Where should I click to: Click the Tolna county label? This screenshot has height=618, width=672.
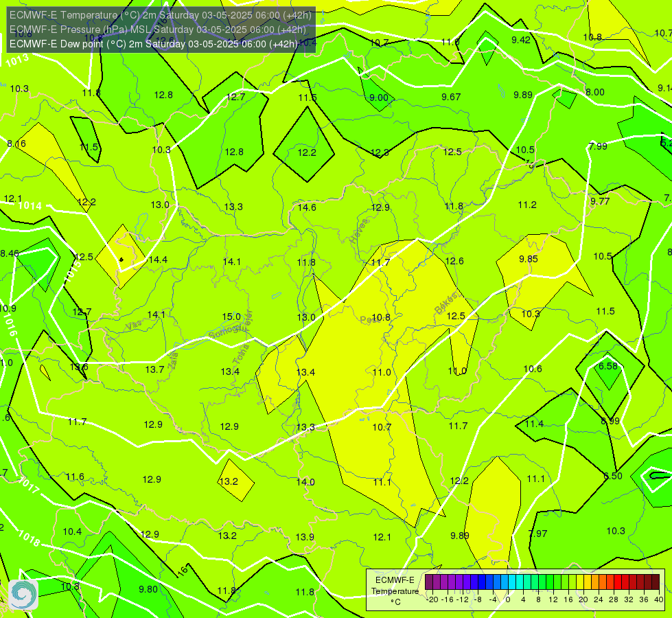tap(241, 354)
